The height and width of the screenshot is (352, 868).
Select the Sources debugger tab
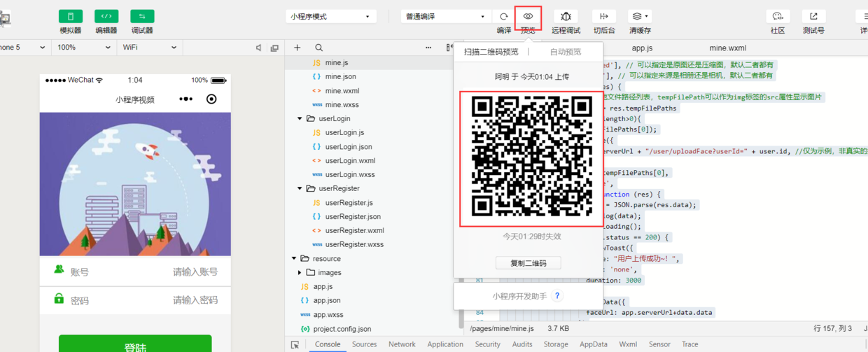click(x=364, y=344)
